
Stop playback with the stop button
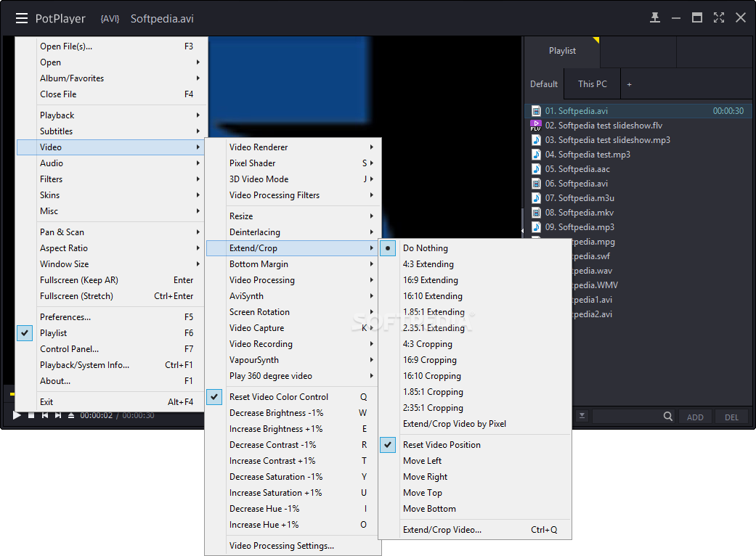pyautogui.click(x=31, y=415)
